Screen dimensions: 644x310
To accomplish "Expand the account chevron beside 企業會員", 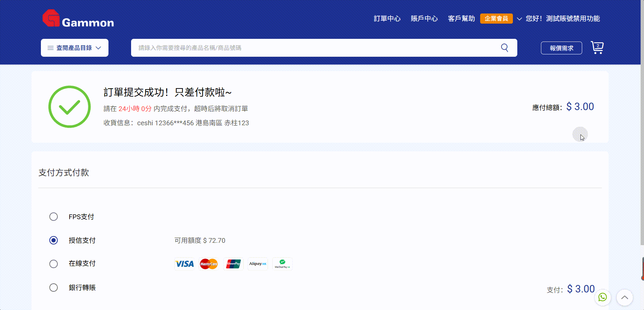I will (519, 19).
